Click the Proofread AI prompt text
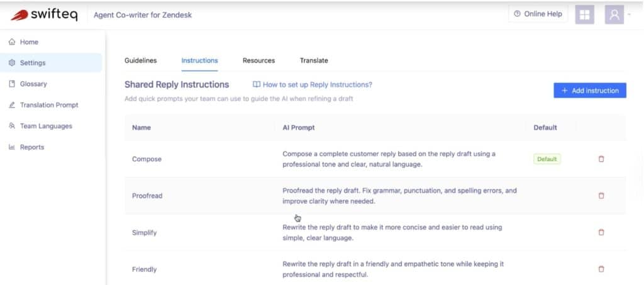Viewport: 644px width, 285px height. point(399,196)
